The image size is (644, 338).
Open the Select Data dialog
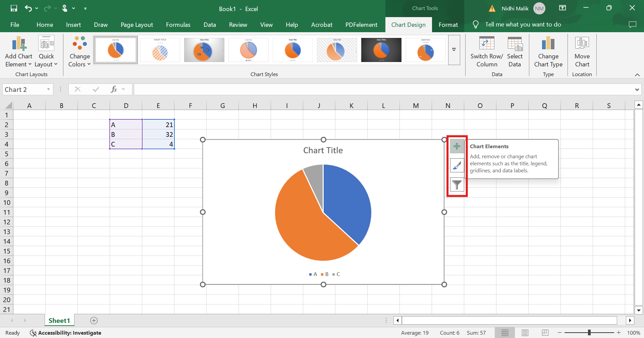coord(515,52)
